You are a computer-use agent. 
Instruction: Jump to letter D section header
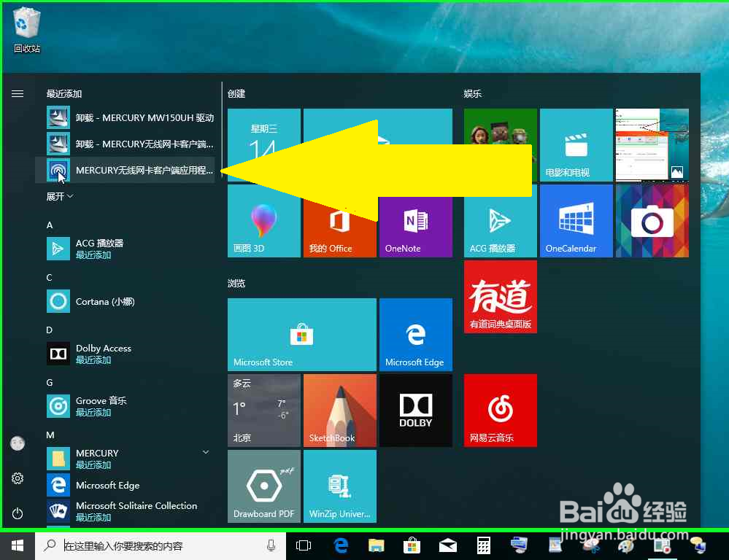[x=50, y=330]
